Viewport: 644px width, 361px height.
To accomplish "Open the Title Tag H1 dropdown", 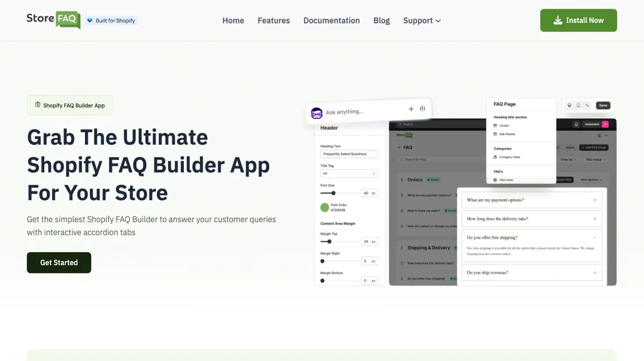I will click(x=349, y=173).
